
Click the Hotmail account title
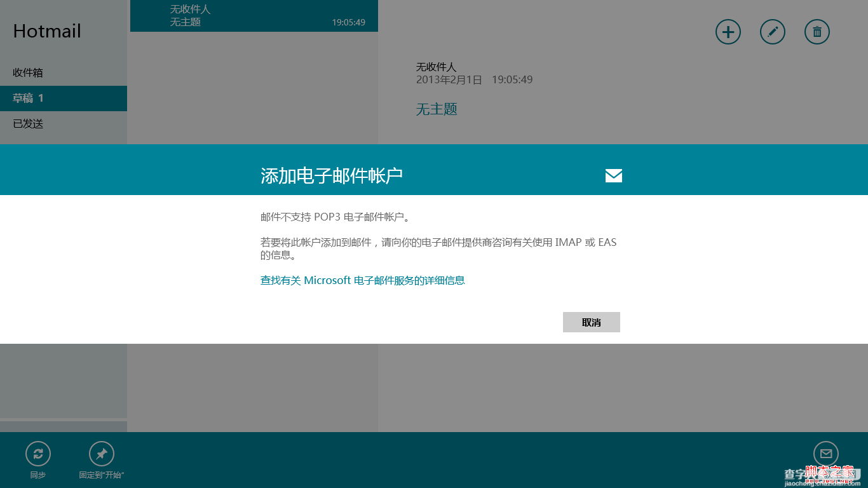click(x=47, y=31)
